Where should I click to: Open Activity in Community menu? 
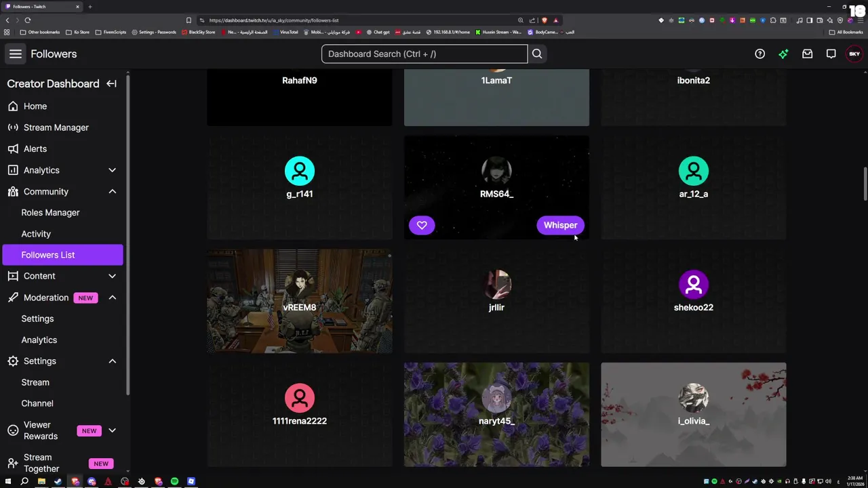click(x=36, y=234)
